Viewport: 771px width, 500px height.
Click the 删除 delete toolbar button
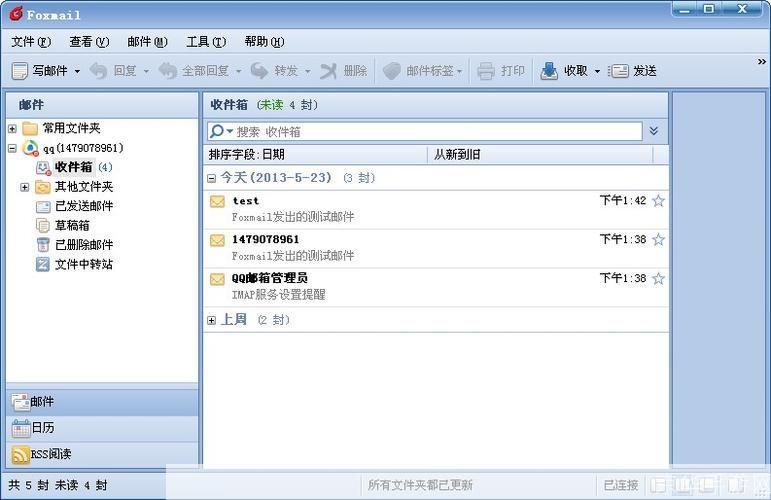pyautogui.click(x=344, y=71)
